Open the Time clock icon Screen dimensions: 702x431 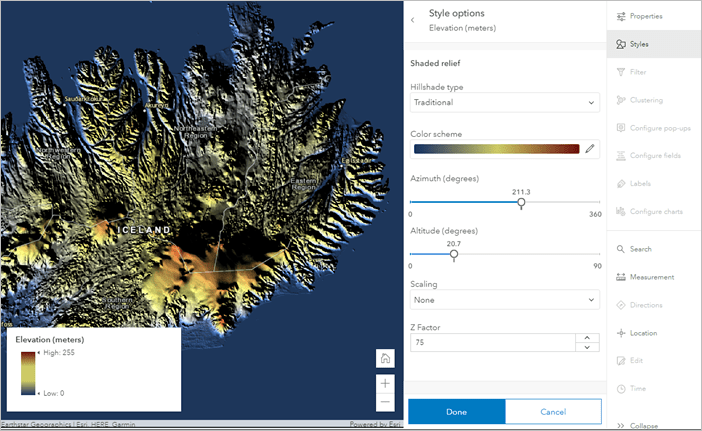click(x=621, y=389)
